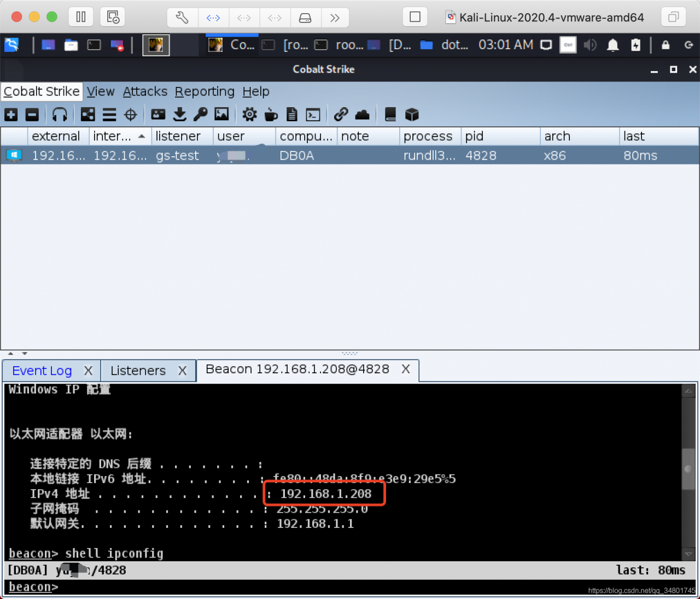
Task: Open the file manager icon in Kali panel
Action: click(71, 45)
